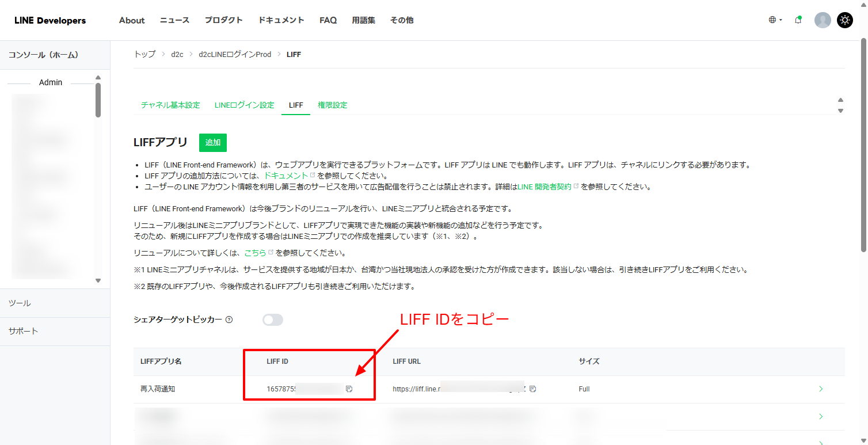Open the language globe selector
Image resolution: width=868 pixels, height=445 pixels.
[775, 20]
